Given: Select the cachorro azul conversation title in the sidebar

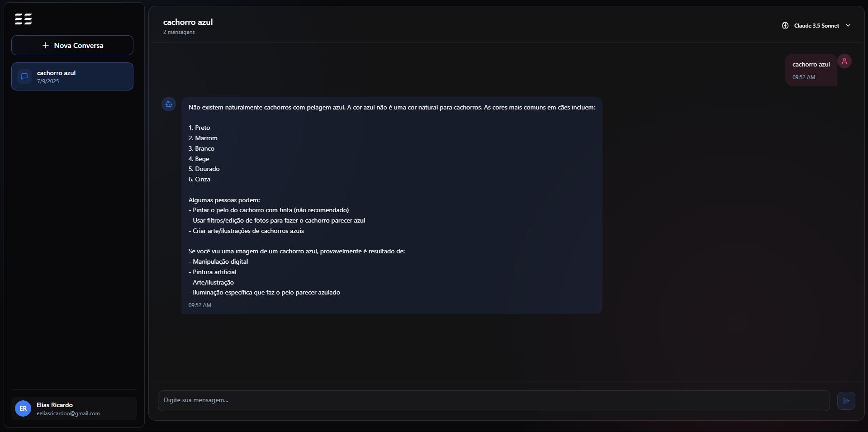Looking at the screenshot, I should pyautogui.click(x=56, y=73).
